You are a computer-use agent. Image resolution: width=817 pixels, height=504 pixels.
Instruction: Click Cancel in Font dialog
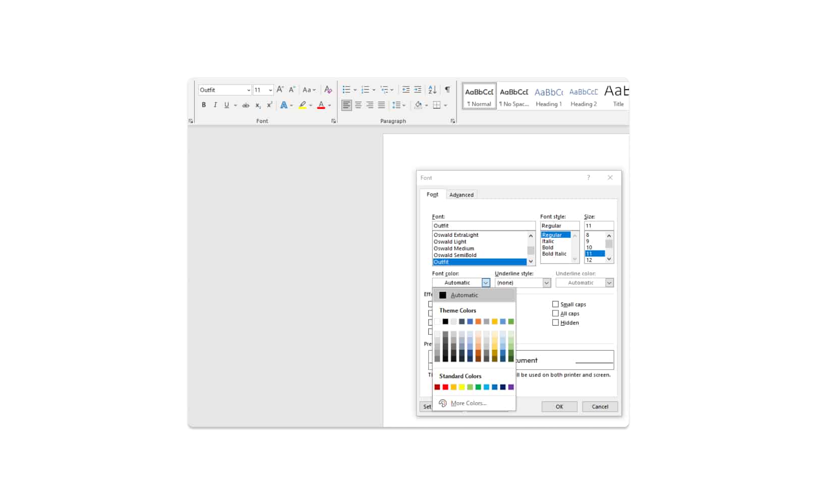click(600, 407)
